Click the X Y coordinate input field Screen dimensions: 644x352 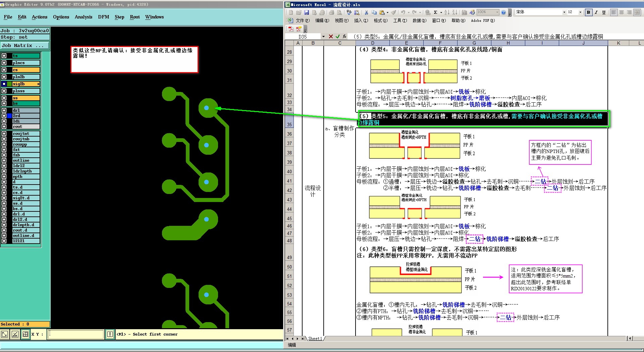[x=76, y=334]
